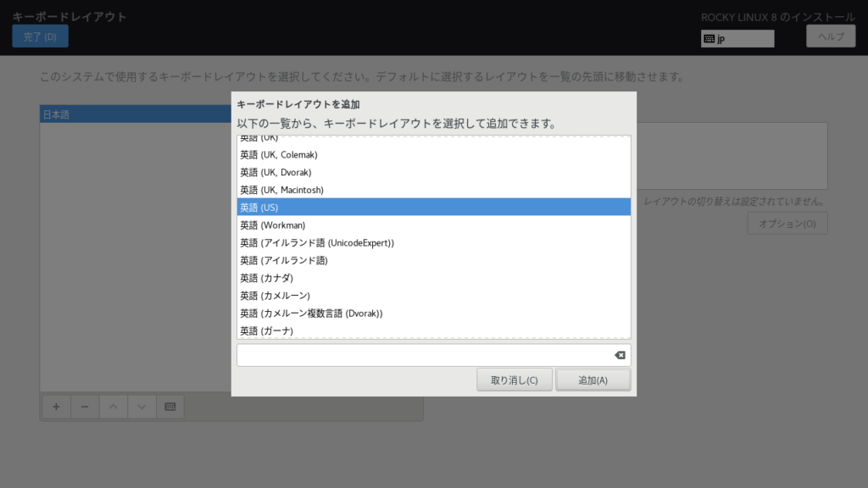The width and height of the screenshot is (868, 488).
Task: Click the 完了 (D) done button
Action: coord(40,36)
